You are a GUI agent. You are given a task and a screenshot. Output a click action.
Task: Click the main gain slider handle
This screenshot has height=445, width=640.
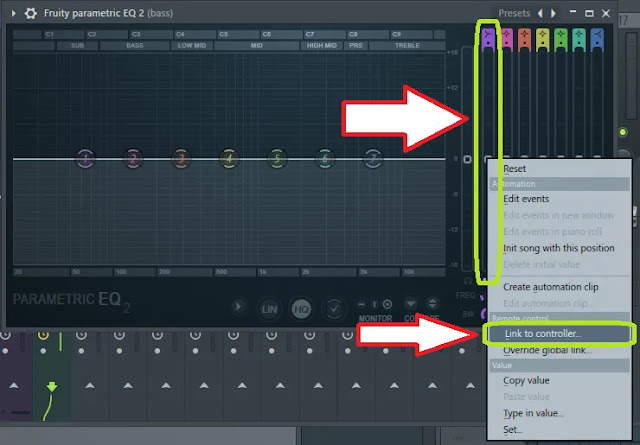467,159
